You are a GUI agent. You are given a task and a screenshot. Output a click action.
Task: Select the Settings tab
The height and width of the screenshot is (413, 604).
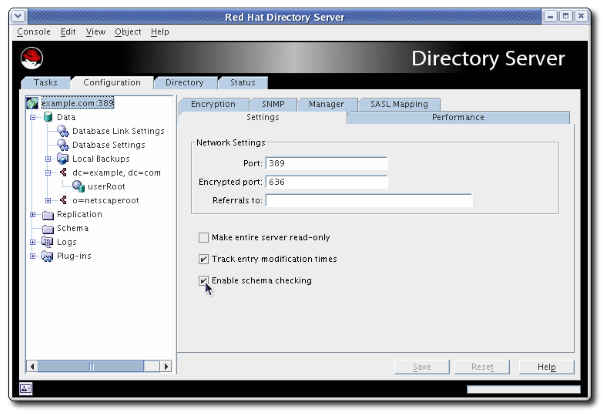(263, 117)
